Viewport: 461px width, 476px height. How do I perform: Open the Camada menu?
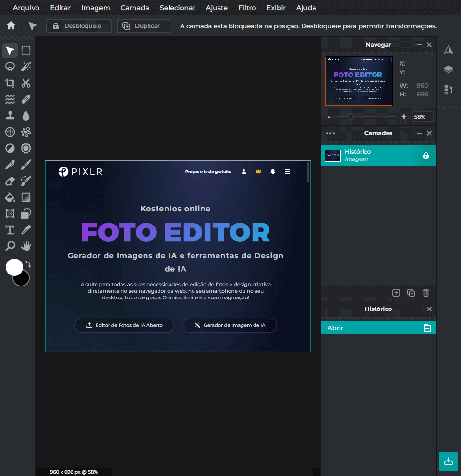click(x=135, y=8)
